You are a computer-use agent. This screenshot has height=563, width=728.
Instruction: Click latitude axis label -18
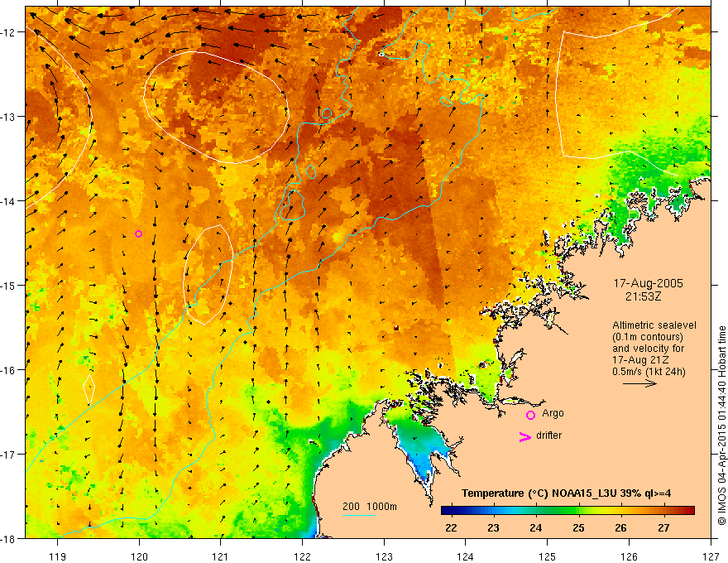pyautogui.click(x=7, y=538)
